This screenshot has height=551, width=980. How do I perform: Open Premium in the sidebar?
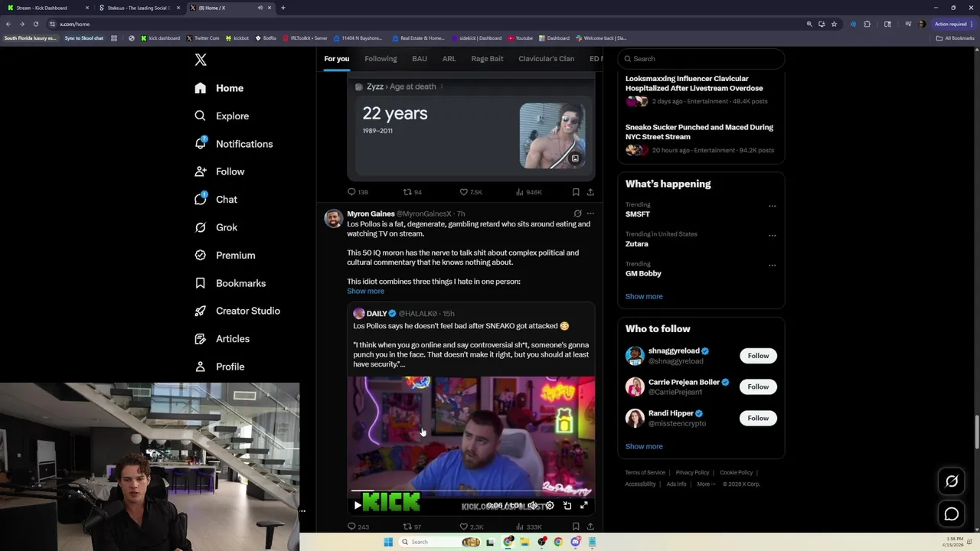tap(224, 255)
